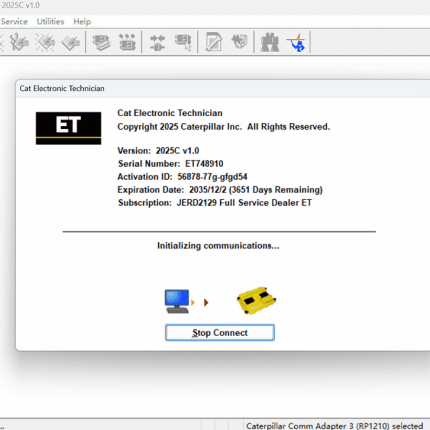Click the logged codes ECM-with-pen icon

point(71,42)
